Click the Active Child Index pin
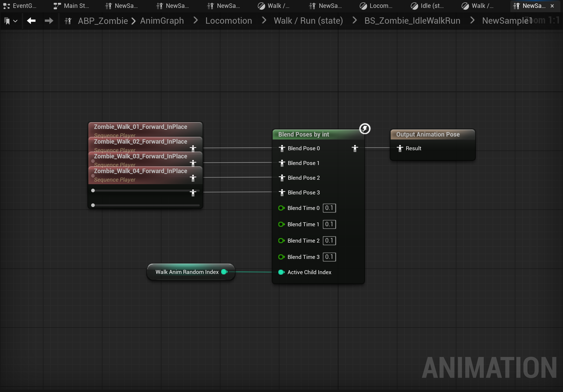 tap(281, 272)
